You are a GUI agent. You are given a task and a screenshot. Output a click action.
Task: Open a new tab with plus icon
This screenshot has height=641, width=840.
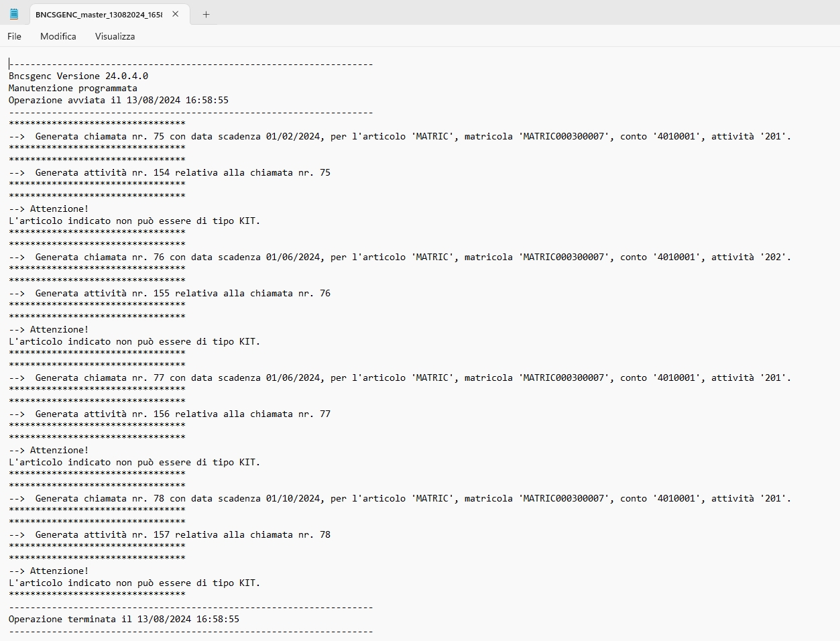(206, 14)
